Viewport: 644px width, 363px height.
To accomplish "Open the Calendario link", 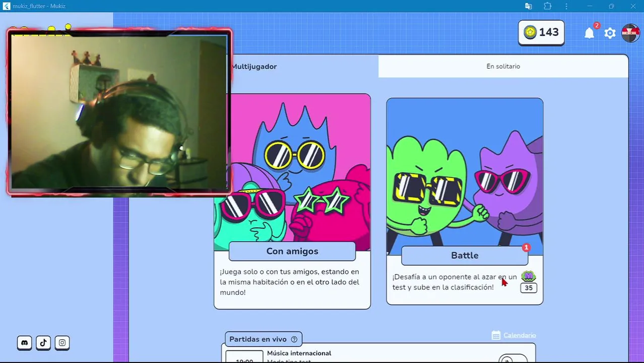I will click(520, 335).
